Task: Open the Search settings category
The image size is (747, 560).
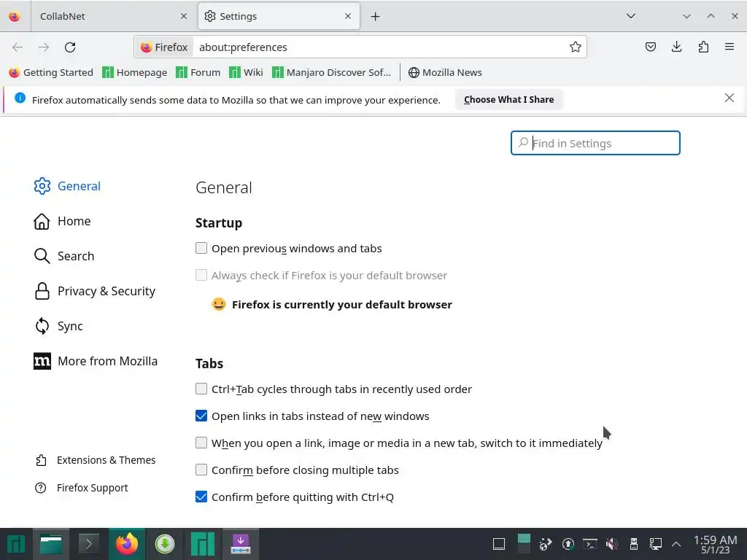Action: pos(64,256)
